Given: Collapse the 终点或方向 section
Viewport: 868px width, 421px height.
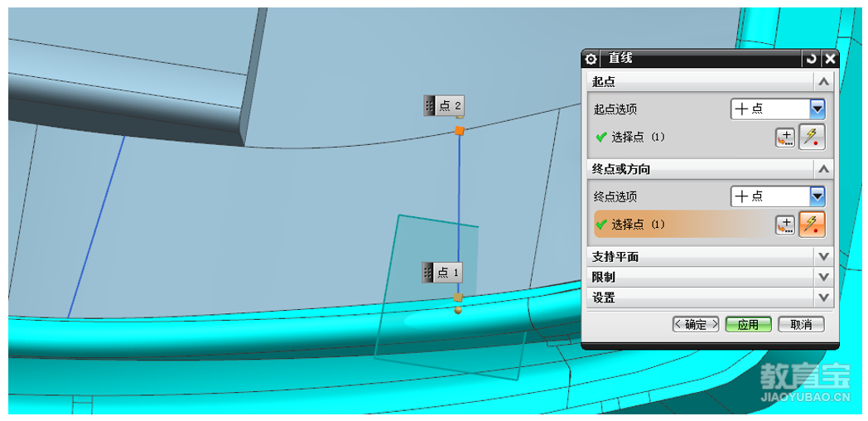Looking at the screenshot, I should tap(824, 170).
